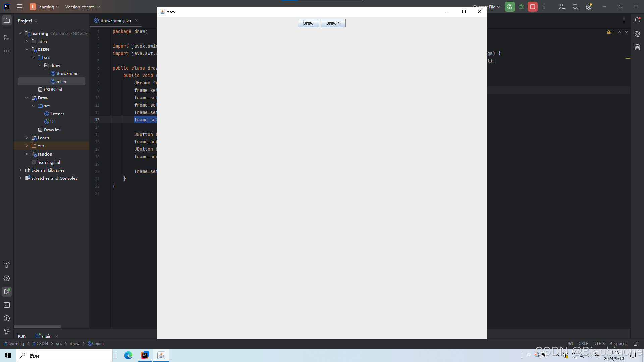Click the Stop run button

point(532,7)
